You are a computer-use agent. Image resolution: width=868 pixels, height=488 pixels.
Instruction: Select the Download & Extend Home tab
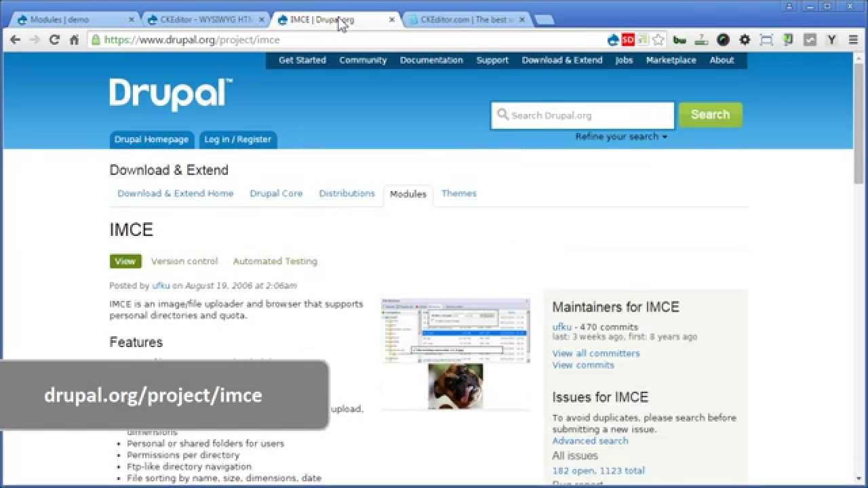(176, 193)
